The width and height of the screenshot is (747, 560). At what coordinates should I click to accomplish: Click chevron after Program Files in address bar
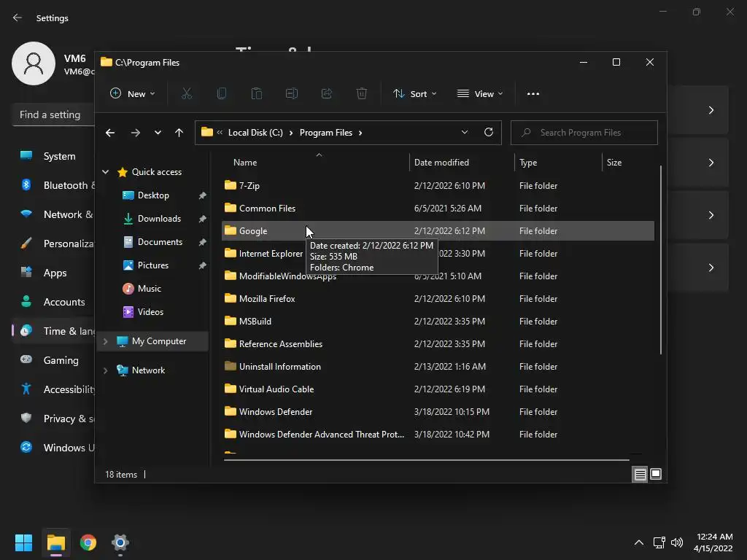click(x=360, y=133)
